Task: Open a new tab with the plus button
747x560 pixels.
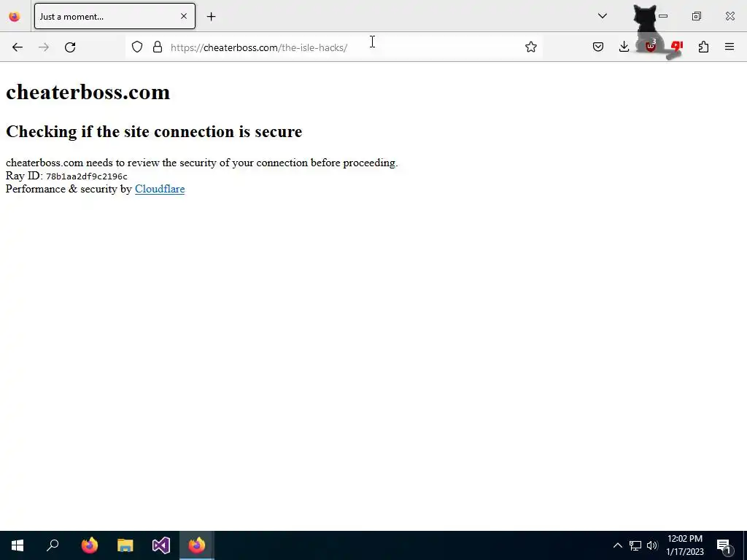Action: click(211, 17)
